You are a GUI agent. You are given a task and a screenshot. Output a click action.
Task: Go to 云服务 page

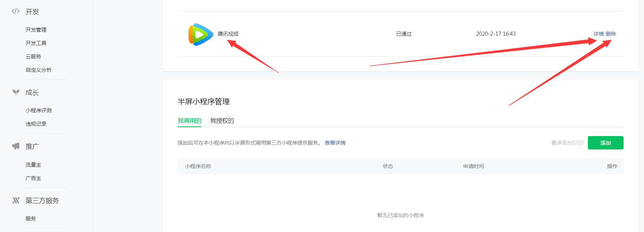click(x=33, y=57)
